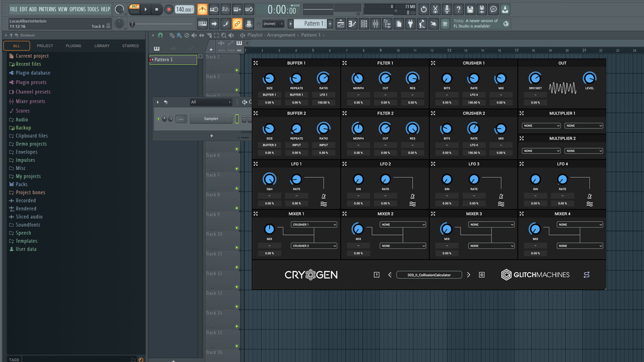Add a new channel with the plus button

click(211, 136)
